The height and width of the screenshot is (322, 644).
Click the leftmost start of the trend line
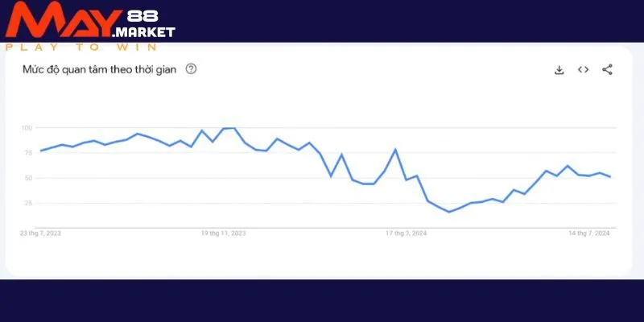[41, 151]
